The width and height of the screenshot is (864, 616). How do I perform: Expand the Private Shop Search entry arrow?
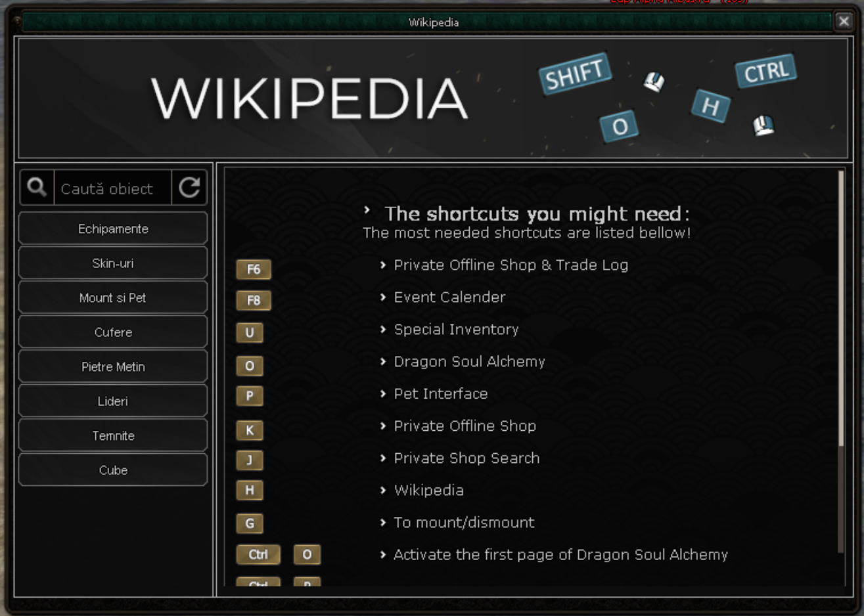[383, 458]
